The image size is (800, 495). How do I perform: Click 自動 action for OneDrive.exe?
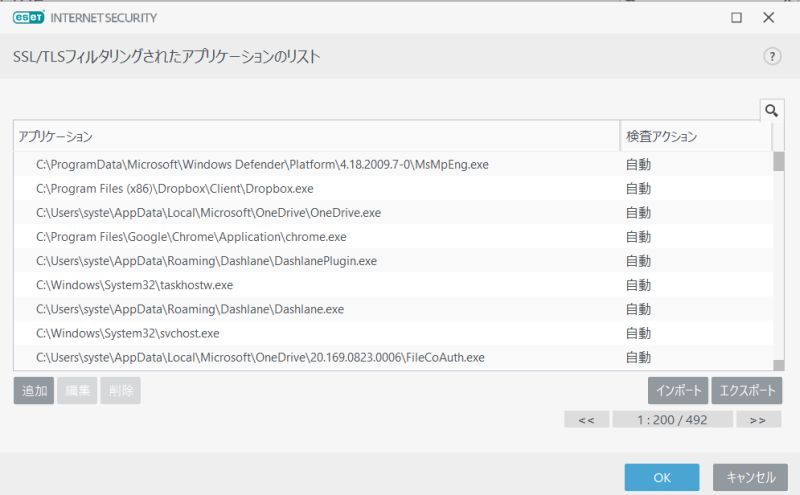(x=638, y=212)
